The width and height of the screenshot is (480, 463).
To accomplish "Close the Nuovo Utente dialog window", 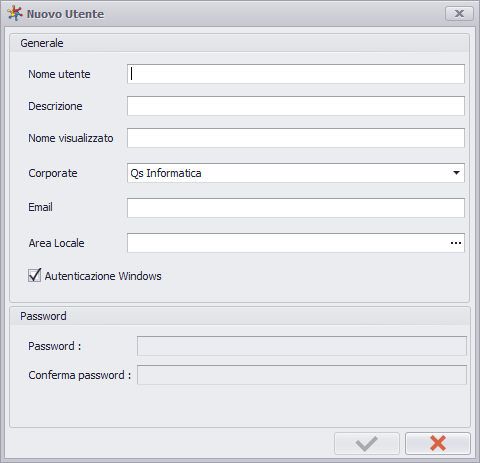I will pyautogui.click(x=459, y=14).
